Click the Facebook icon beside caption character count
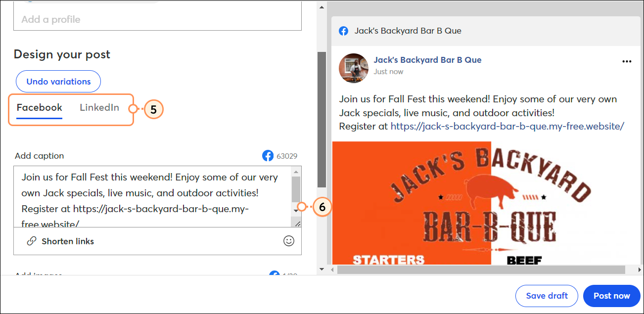This screenshot has height=314, width=644. coord(268,156)
